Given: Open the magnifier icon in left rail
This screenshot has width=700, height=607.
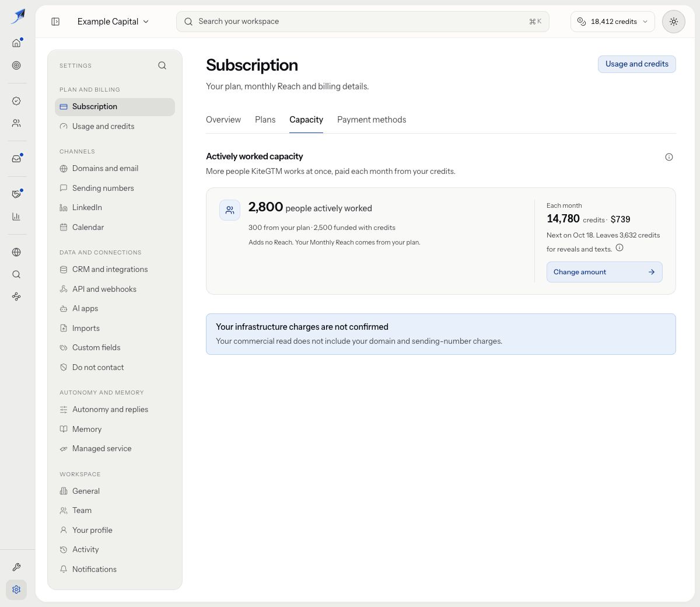Looking at the screenshot, I should [16, 274].
